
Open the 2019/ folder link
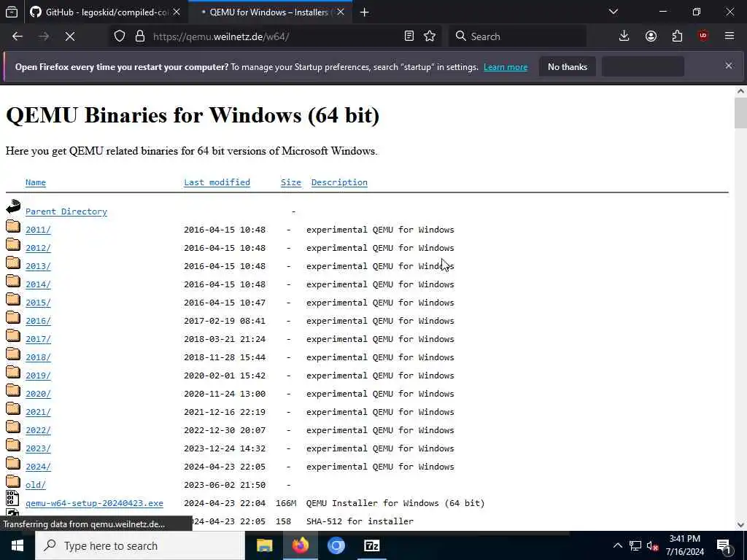click(38, 376)
